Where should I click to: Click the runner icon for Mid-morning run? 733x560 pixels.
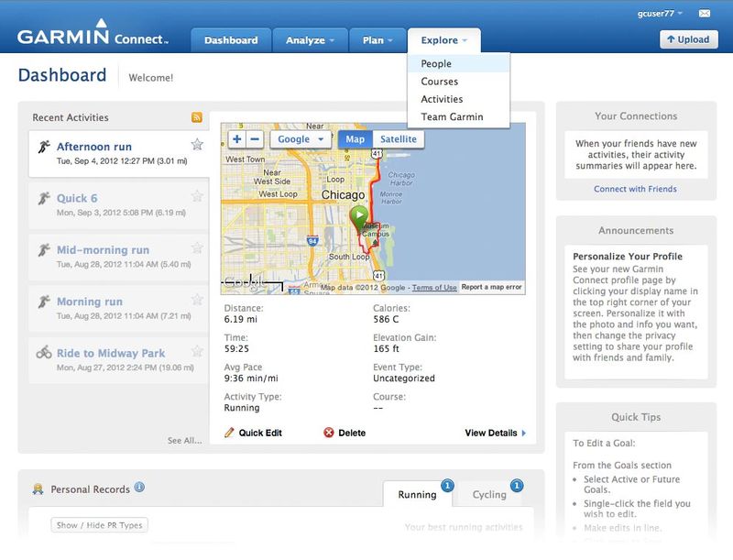pyautogui.click(x=44, y=249)
